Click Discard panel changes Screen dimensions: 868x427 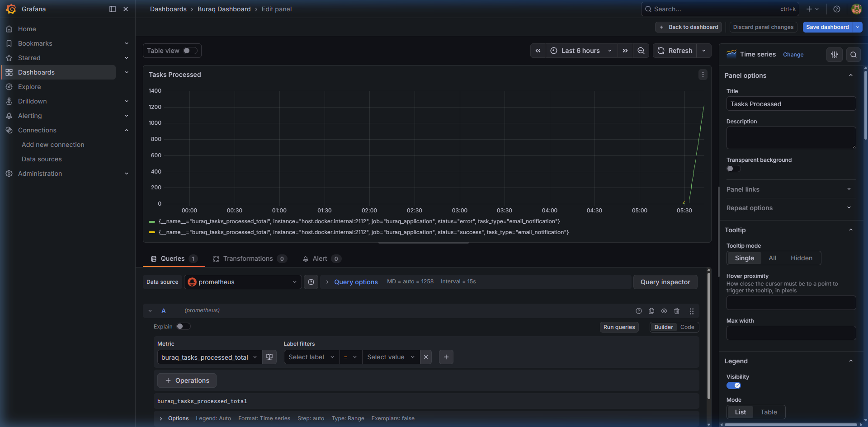(763, 27)
